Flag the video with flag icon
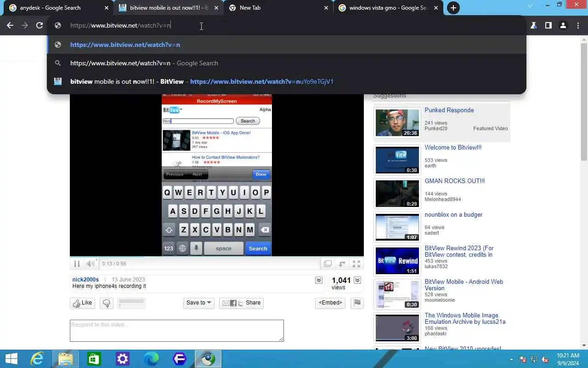This screenshot has width=588, height=368. [356, 303]
